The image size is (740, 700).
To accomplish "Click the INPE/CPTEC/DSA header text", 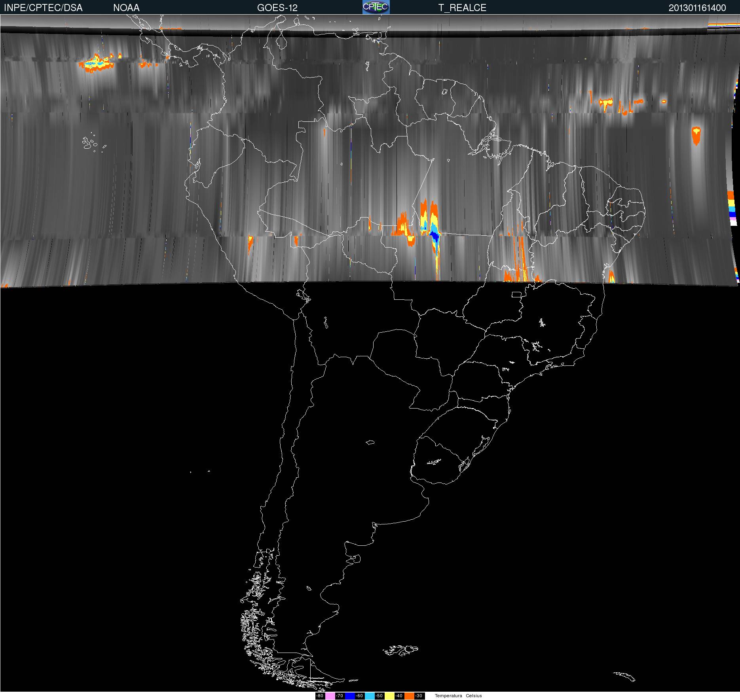I will point(43,8).
